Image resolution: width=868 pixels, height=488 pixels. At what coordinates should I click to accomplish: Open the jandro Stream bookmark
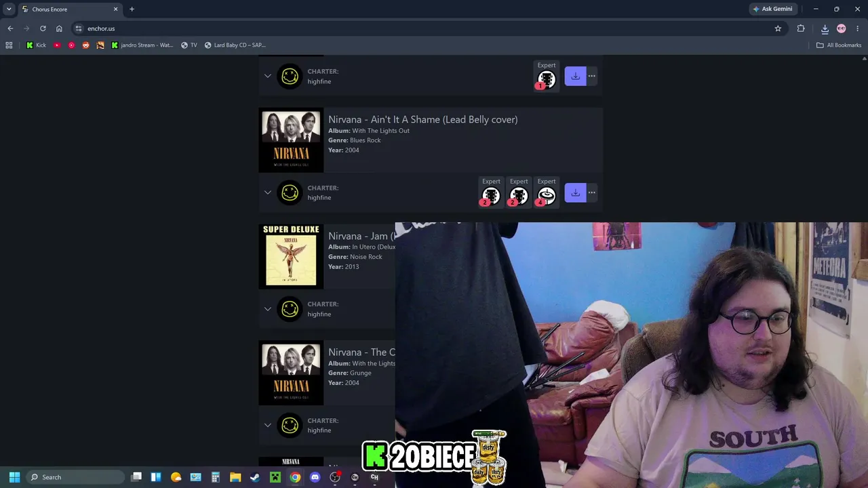[x=142, y=45]
